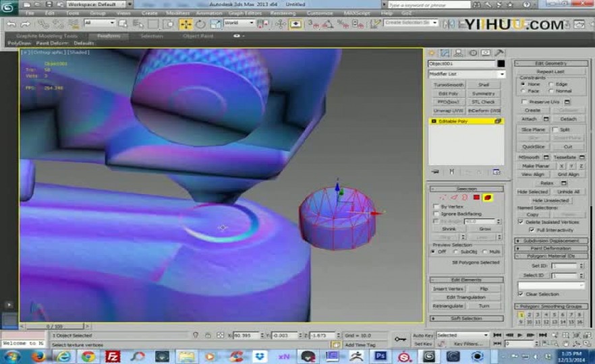Select Polygon sub-object level icon
This screenshot has width=595, height=364.
coord(476,198)
